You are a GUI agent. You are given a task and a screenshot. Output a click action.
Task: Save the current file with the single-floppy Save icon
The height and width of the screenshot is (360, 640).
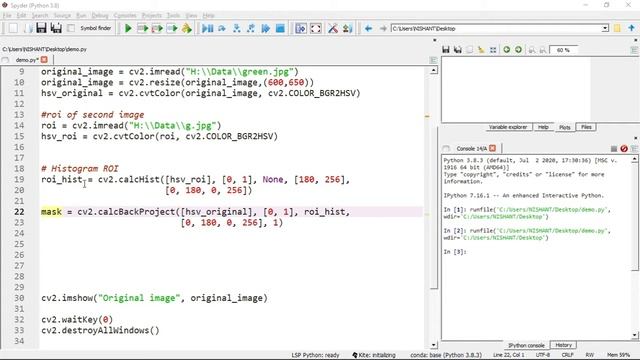(x=41, y=28)
